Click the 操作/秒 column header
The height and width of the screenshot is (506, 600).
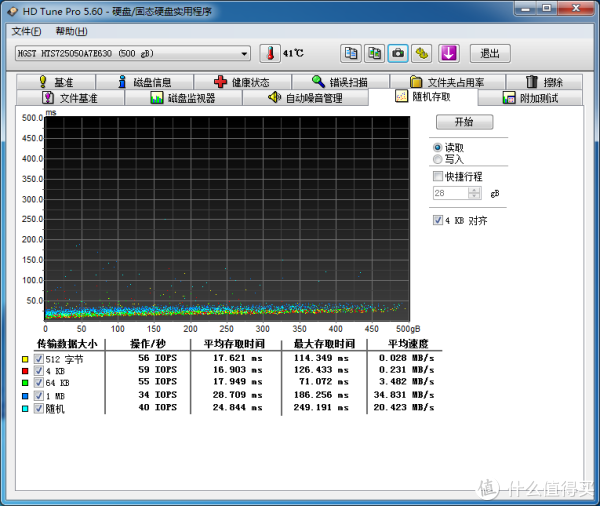click(x=148, y=344)
